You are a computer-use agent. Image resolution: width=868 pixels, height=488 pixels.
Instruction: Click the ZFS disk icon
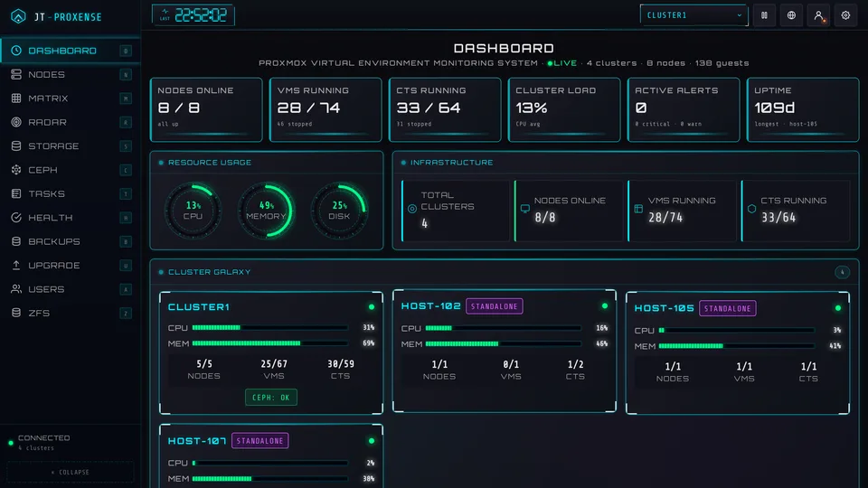click(x=16, y=313)
